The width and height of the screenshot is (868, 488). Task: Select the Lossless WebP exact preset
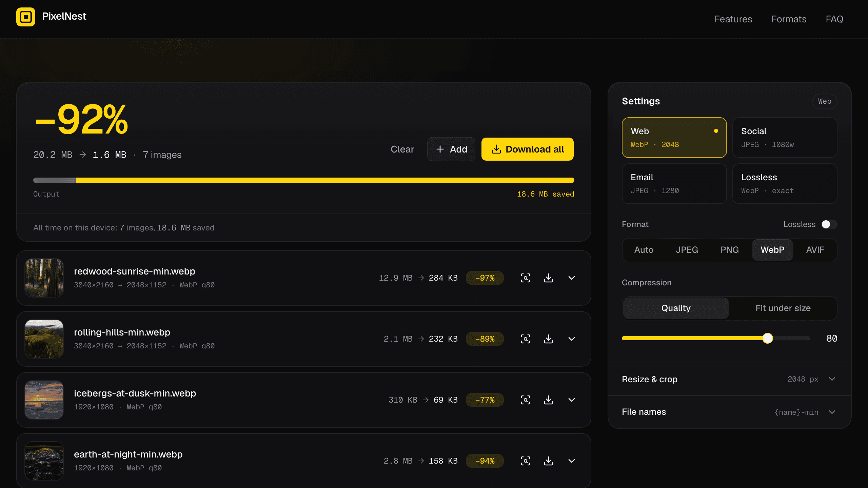[785, 184]
